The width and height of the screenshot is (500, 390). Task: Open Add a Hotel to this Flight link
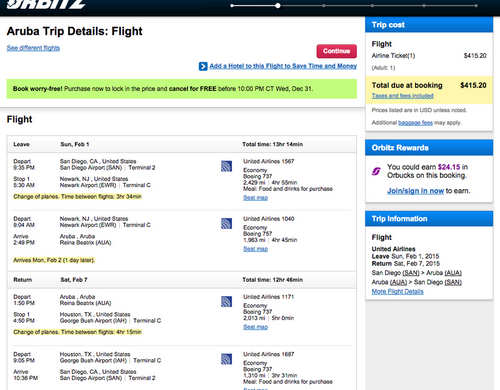pyautogui.click(x=283, y=66)
